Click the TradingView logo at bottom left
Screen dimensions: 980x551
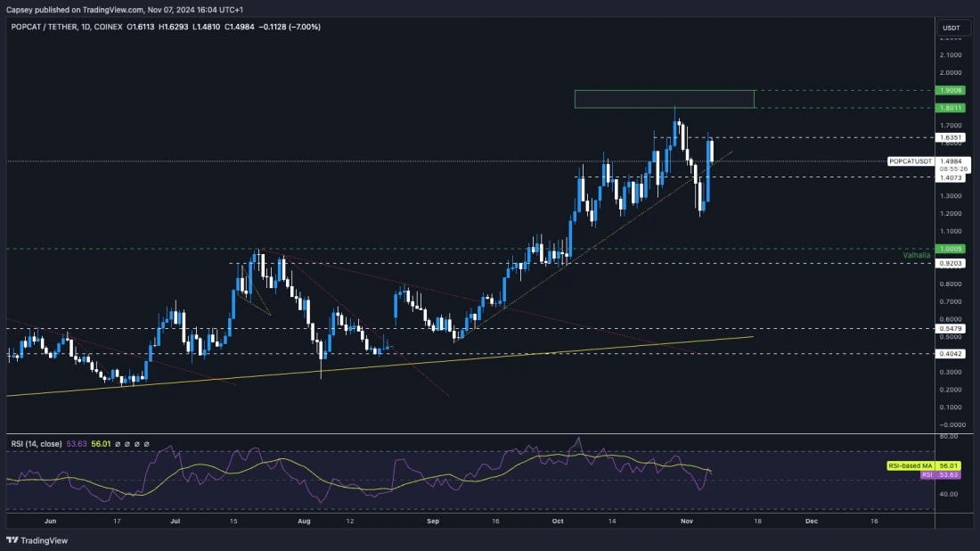click(x=36, y=539)
